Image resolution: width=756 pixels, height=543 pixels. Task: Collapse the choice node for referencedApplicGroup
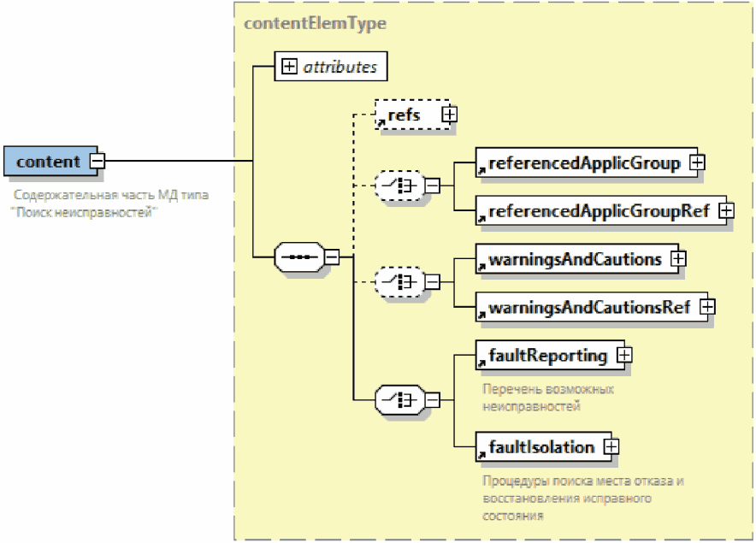point(432,185)
